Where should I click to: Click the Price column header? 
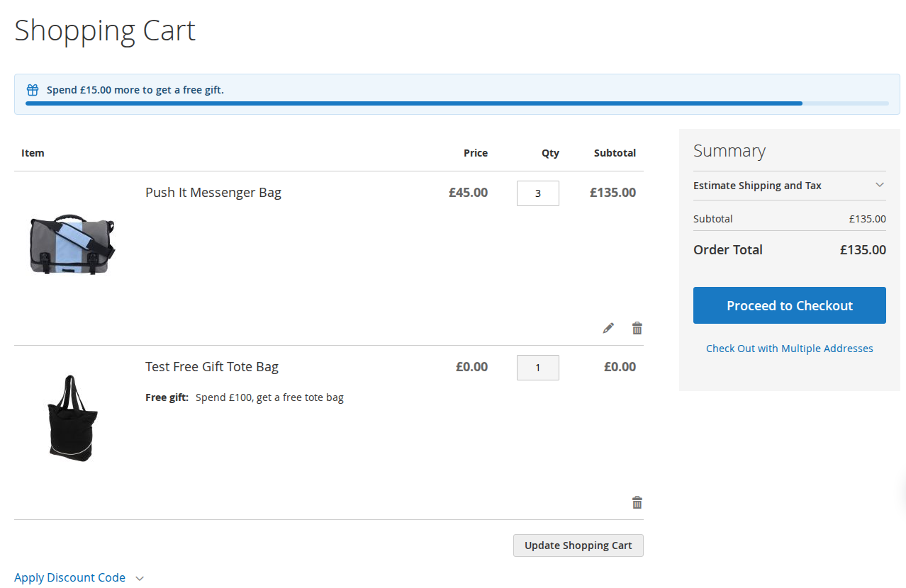(476, 152)
